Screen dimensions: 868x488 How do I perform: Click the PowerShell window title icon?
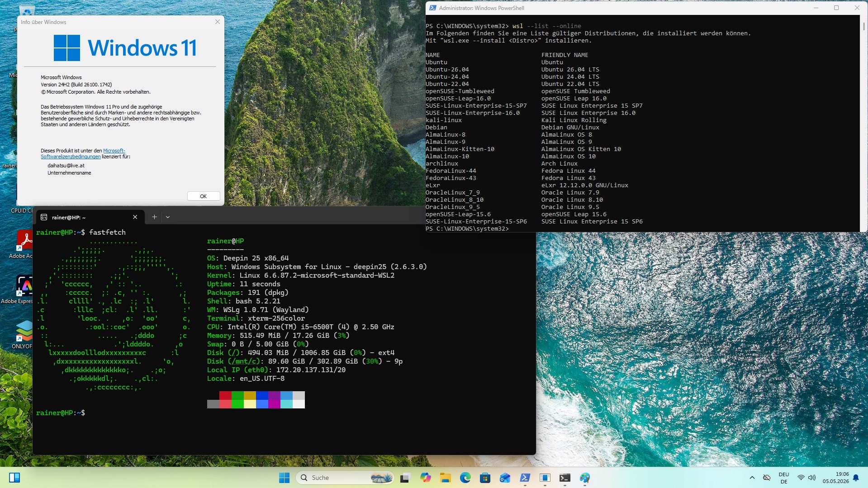click(432, 8)
